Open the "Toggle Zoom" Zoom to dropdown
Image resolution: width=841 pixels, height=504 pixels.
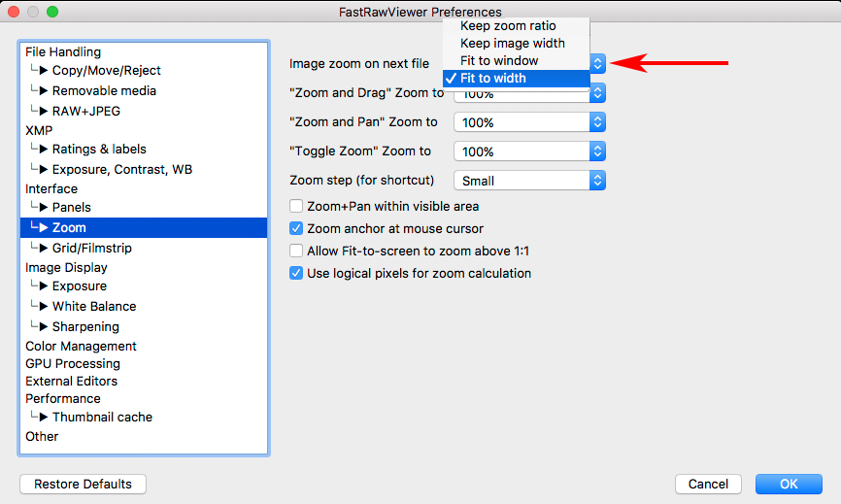pyautogui.click(x=530, y=151)
